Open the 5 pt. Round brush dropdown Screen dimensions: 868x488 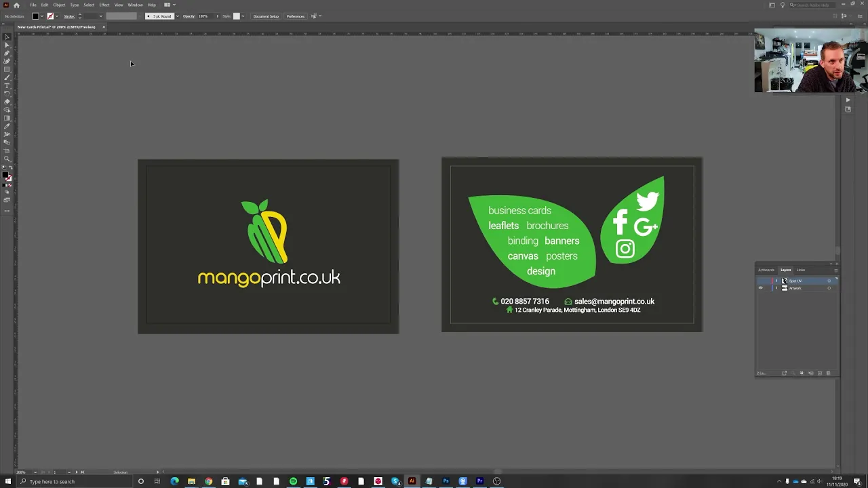point(177,16)
